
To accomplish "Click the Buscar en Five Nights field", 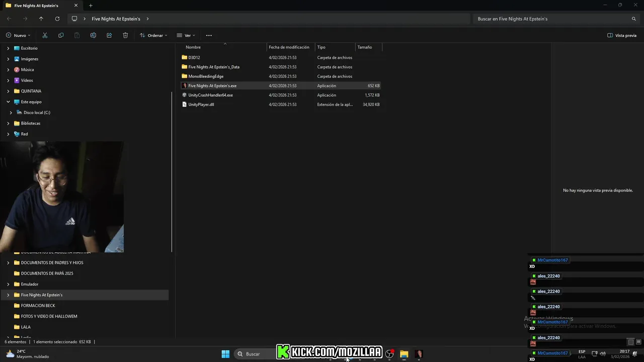I will pos(556,19).
